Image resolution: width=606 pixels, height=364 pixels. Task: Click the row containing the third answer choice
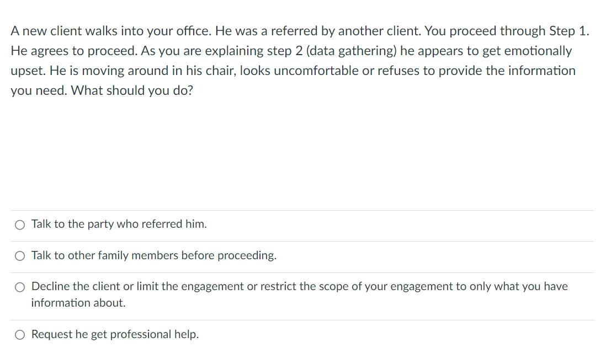pos(303,294)
